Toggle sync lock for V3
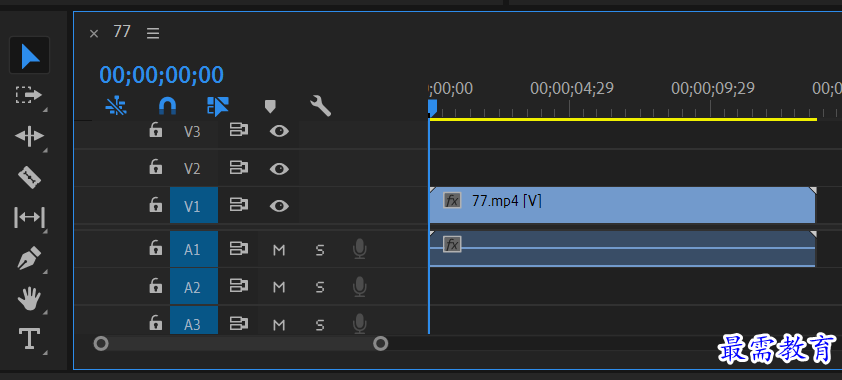This screenshot has width=842, height=380. point(239,130)
